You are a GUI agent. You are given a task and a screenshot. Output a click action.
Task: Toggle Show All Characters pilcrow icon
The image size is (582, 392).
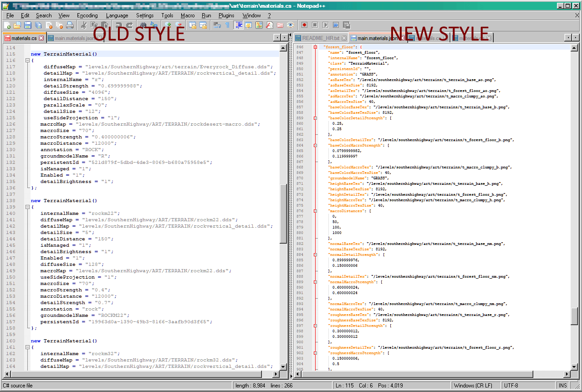click(227, 25)
